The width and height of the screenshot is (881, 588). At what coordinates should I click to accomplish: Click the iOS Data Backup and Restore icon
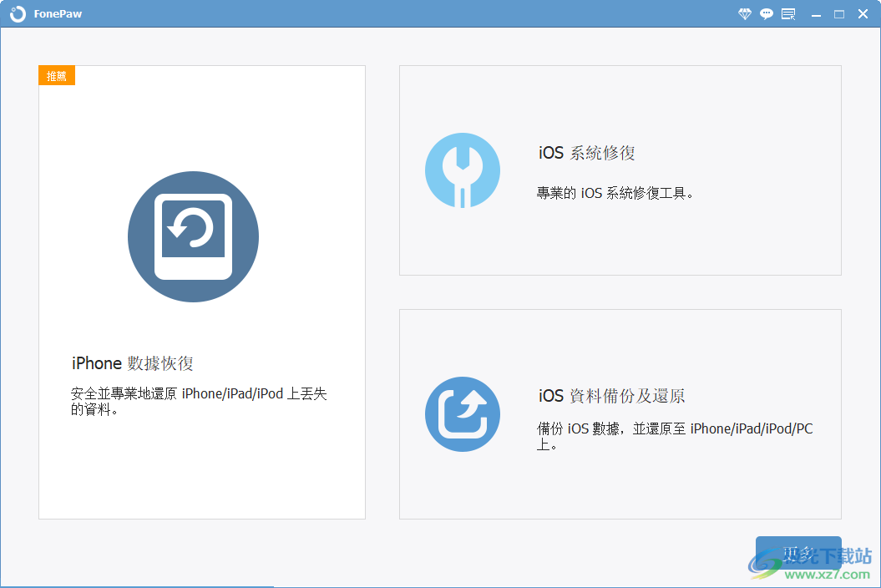click(x=463, y=413)
